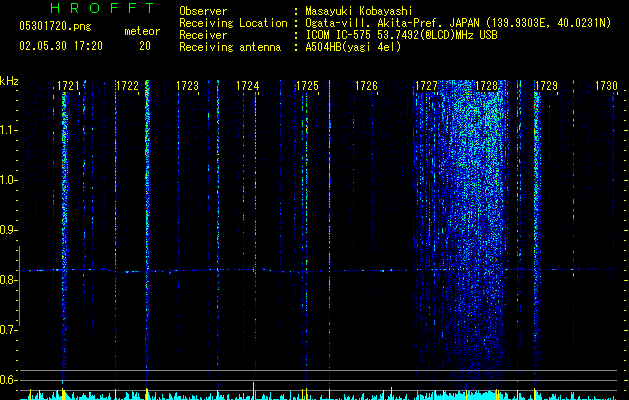This screenshot has width=629, height=400.
Task: Click the observer name Masayuki Kobayashi
Action: (359, 11)
